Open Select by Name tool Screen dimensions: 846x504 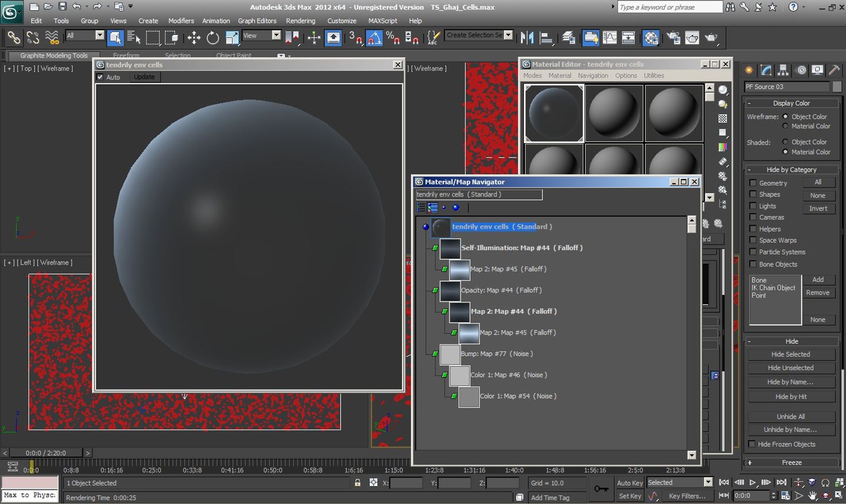[x=134, y=38]
